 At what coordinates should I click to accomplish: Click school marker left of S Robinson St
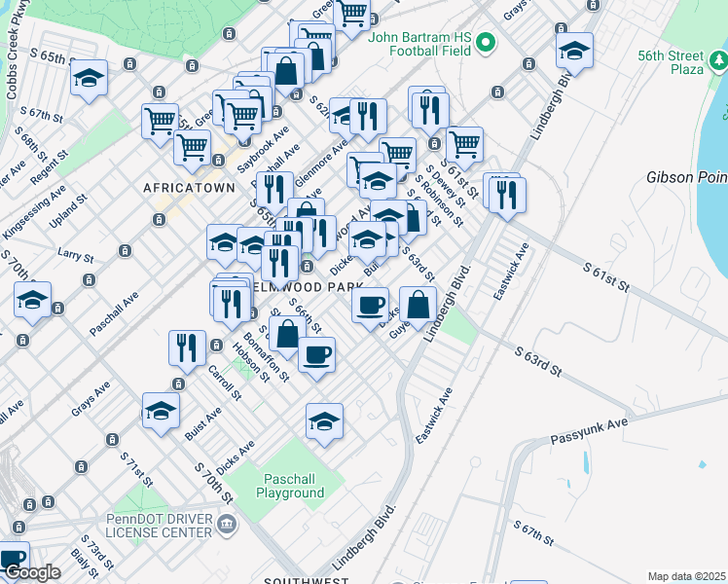coord(379,183)
